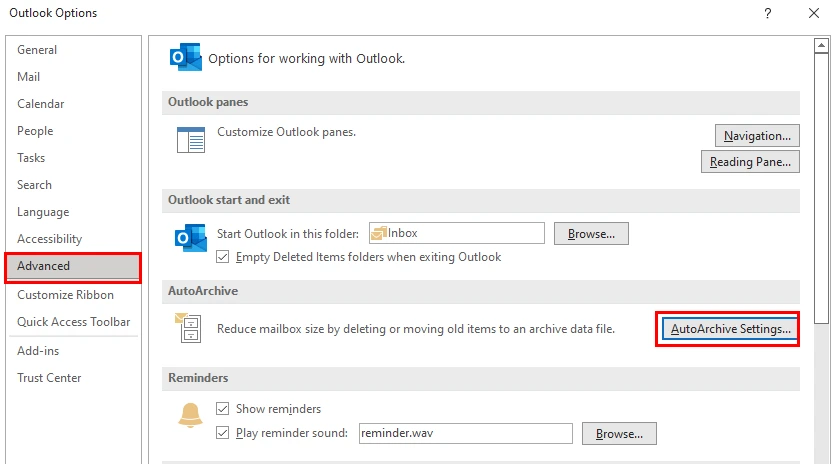This screenshot has height=464, width=835.
Task: Toggle Play reminder sound checkbox
Action: [223, 433]
